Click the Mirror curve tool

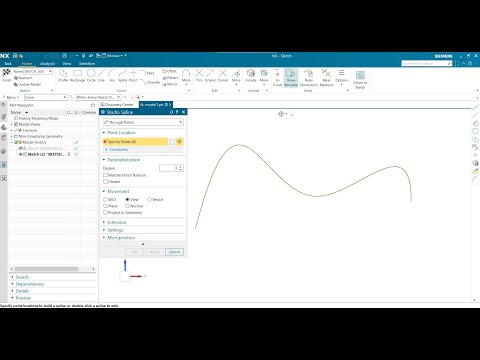pos(170,84)
